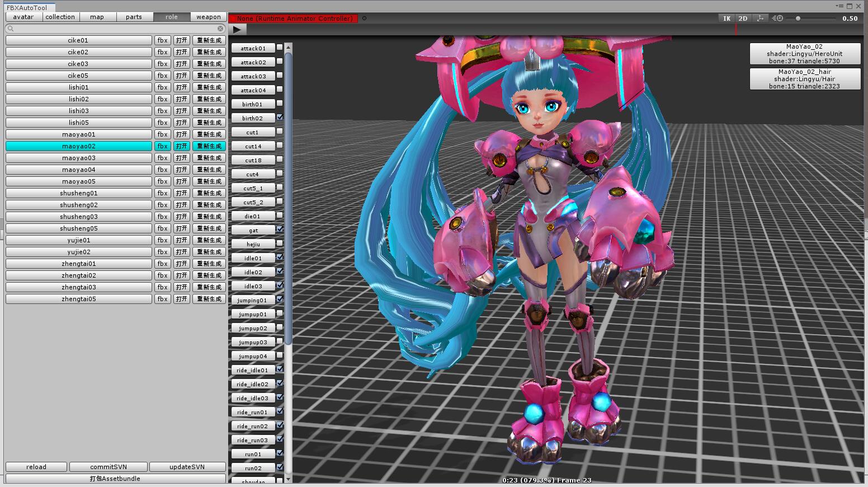
Task: Click the 0.50 speed value
Action: point(850,18)
